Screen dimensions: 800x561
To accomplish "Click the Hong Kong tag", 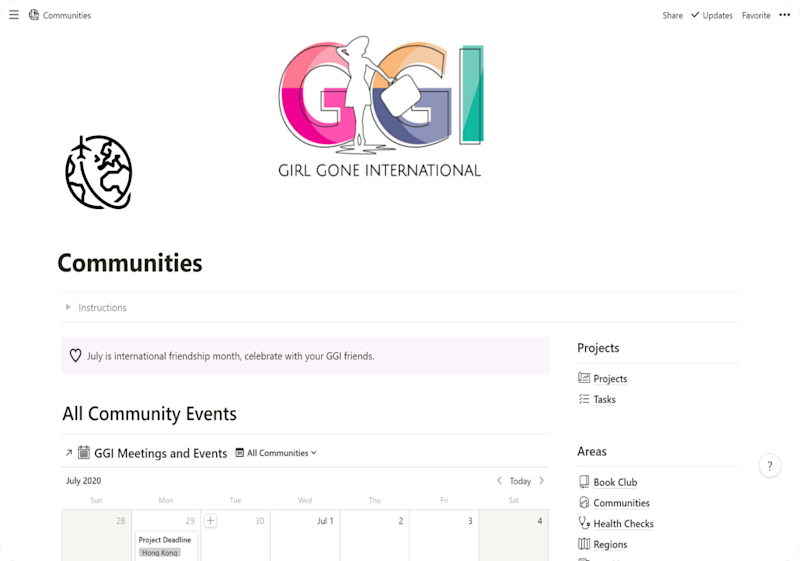I will [160, 552].
